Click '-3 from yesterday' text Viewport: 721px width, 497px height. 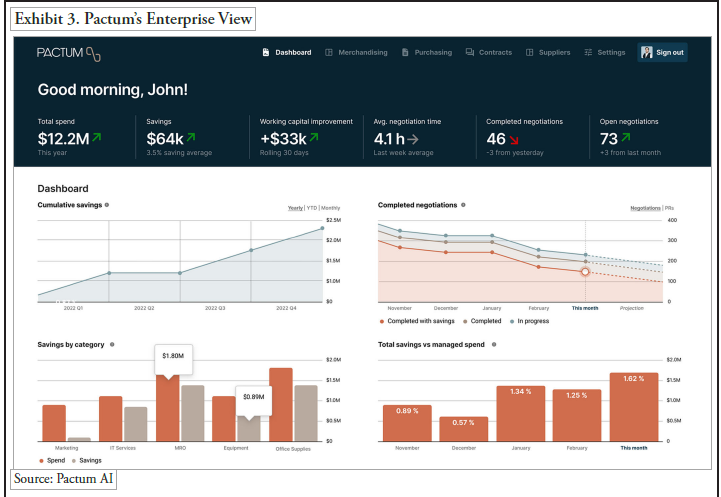pyautogui.click(x=515, y=153)
